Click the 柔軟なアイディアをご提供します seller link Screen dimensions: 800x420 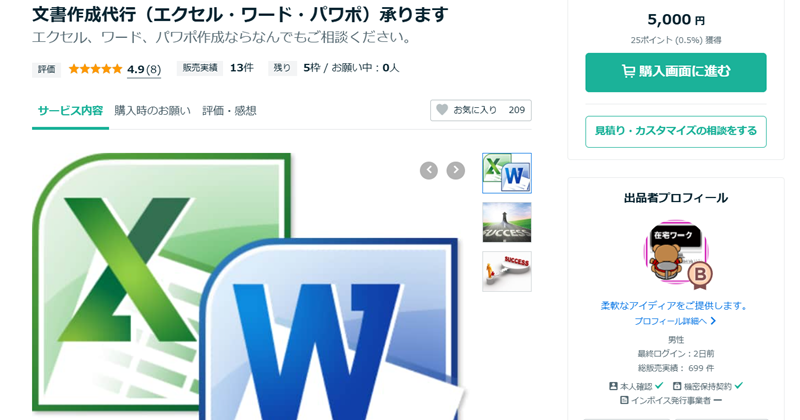(675, 305)
